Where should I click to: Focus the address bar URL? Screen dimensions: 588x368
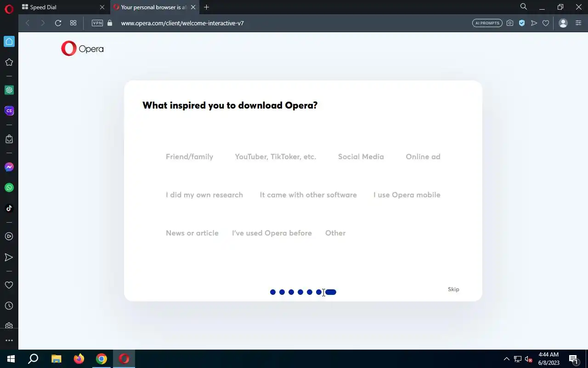point(182,23)
